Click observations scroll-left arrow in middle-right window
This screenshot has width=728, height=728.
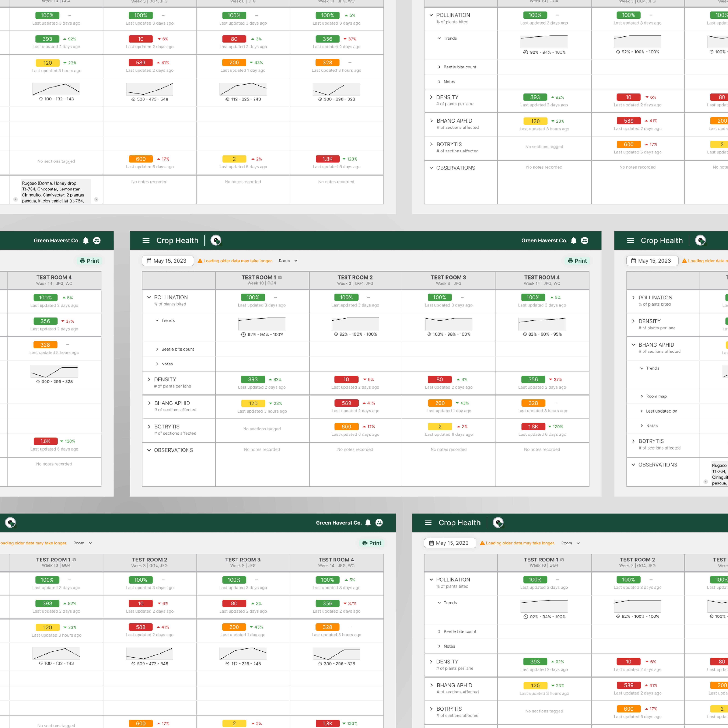tap(706, 482)
